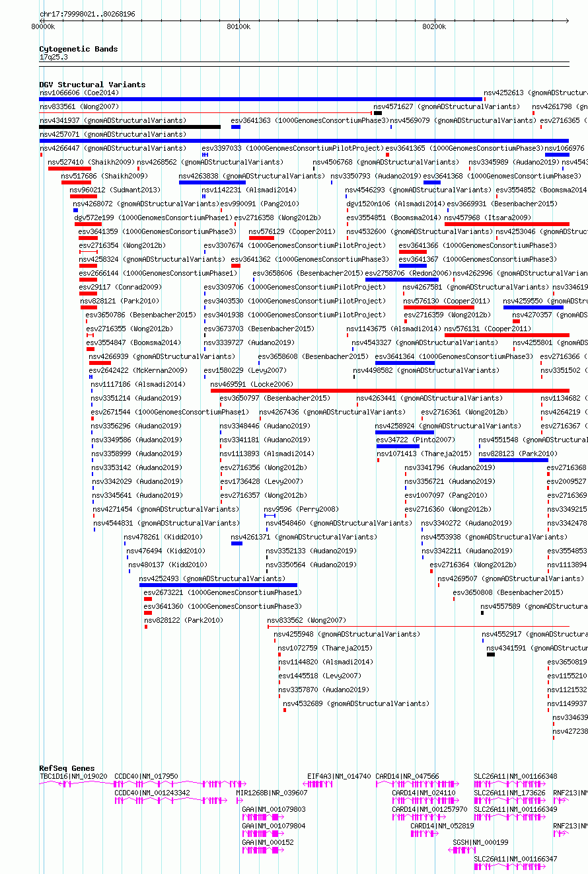Select variant nsv527410 (Shaikh2009)
The width and height of the screenshot is (588, 874).
click(x=91, y=162)
